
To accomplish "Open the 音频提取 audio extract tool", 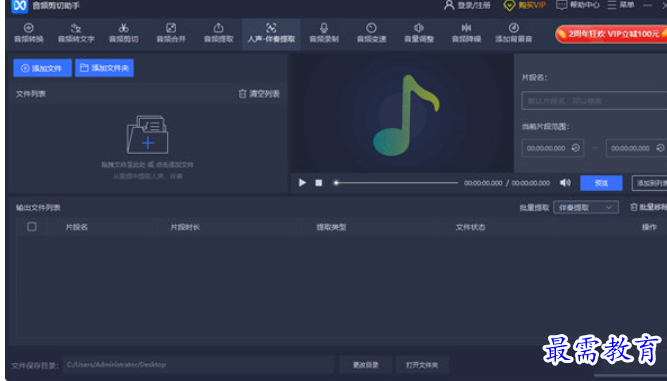I will (219, 33).
